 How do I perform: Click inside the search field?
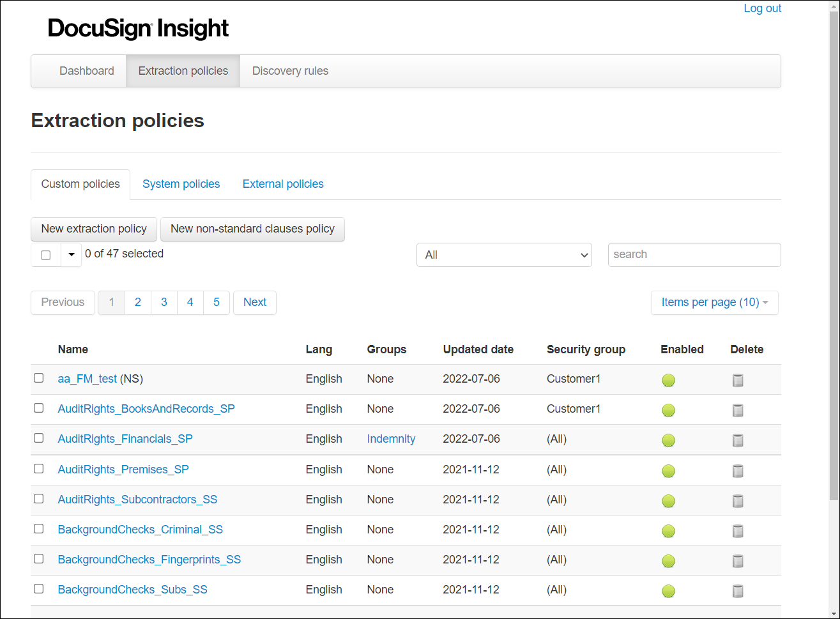[x=694, y=254]
